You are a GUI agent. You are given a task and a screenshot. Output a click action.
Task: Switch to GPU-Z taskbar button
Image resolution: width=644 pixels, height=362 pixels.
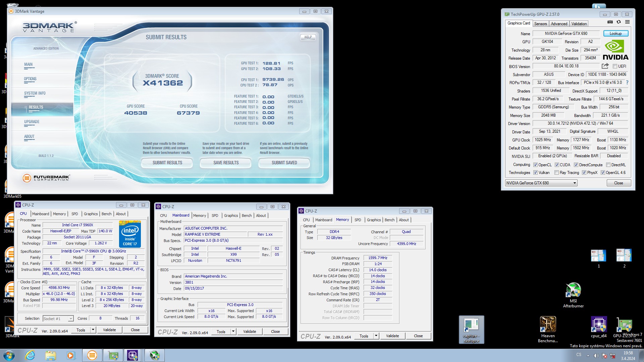click(x=113, y=355)
